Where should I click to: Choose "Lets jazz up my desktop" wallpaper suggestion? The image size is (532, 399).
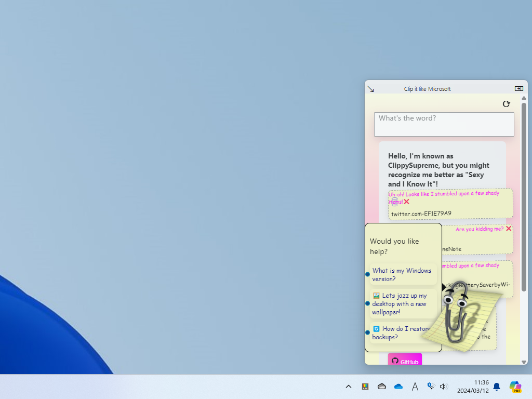coord(403,303)
